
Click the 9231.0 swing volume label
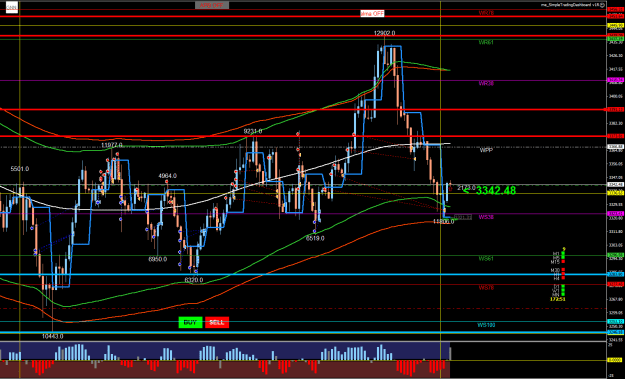[253, 131]
